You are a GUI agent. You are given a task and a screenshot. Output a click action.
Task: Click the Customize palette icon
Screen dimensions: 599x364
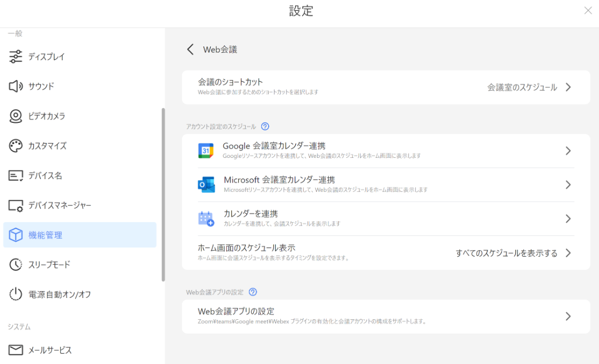point(16,146)
